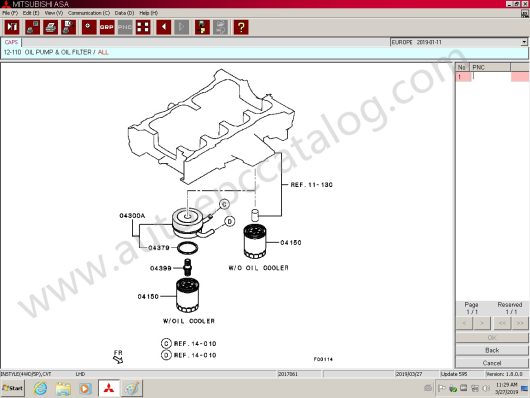Click the double left reserved arrow button

502,323
